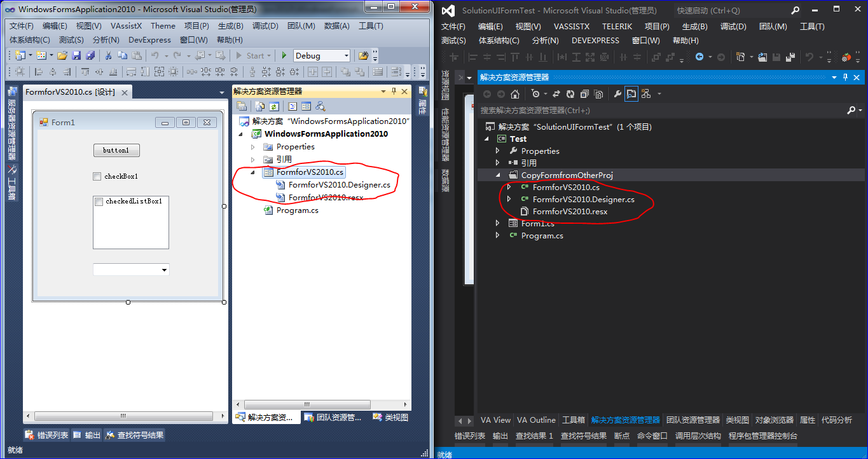Screen dimensions: 868x459
Task: Click Cut scissors icon in VS2010 toolbar
Action: (x=108, y=55)
